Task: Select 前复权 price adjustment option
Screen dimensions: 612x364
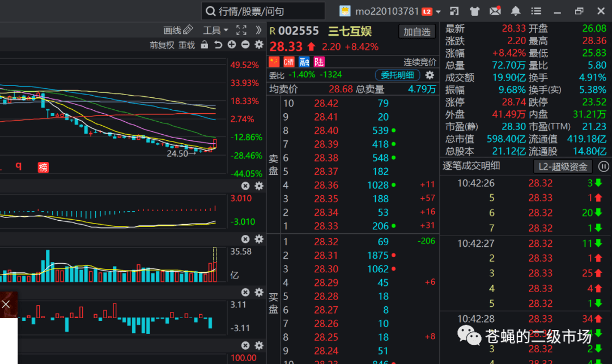Action: pyautogui.click(x=161, y=45)
